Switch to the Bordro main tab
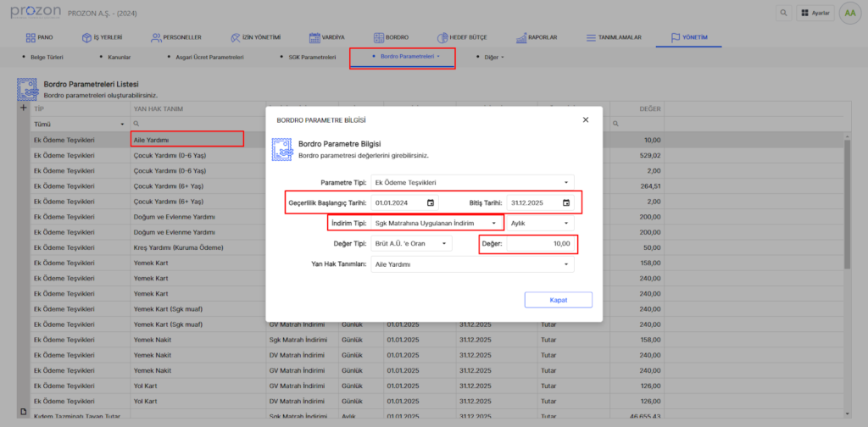 tap(391, 38)
